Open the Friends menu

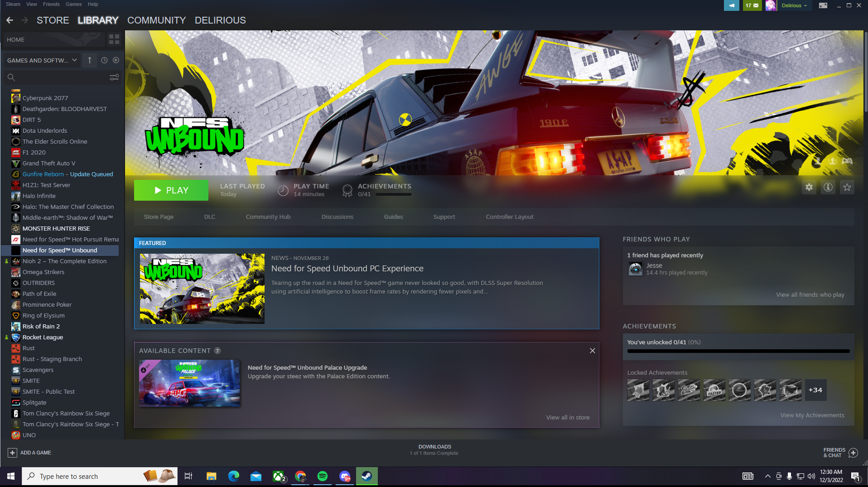[51, 4]
